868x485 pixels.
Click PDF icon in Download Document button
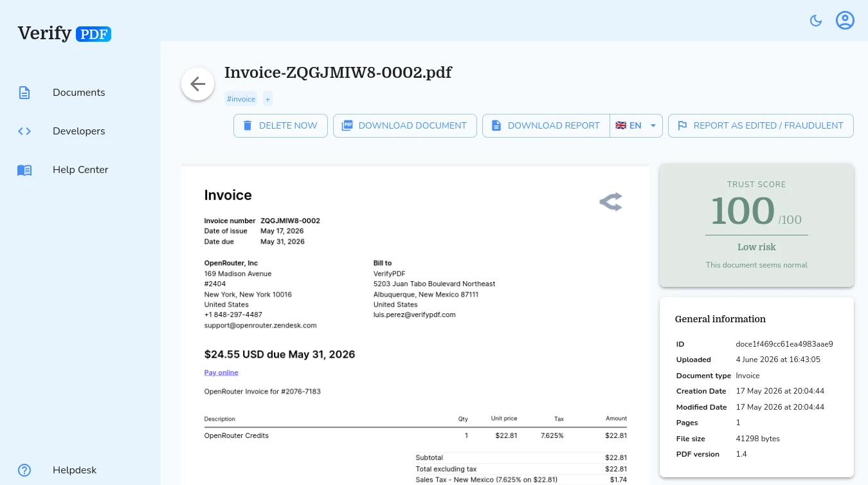click(347, 125)
